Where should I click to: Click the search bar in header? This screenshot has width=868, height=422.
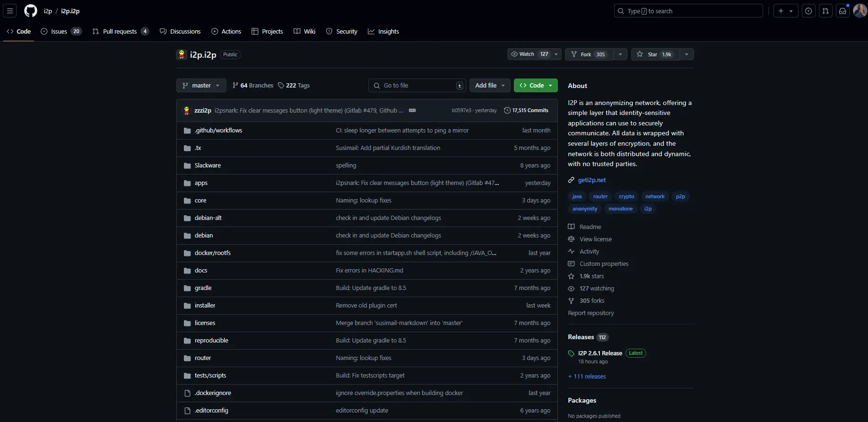coord(688,11)
